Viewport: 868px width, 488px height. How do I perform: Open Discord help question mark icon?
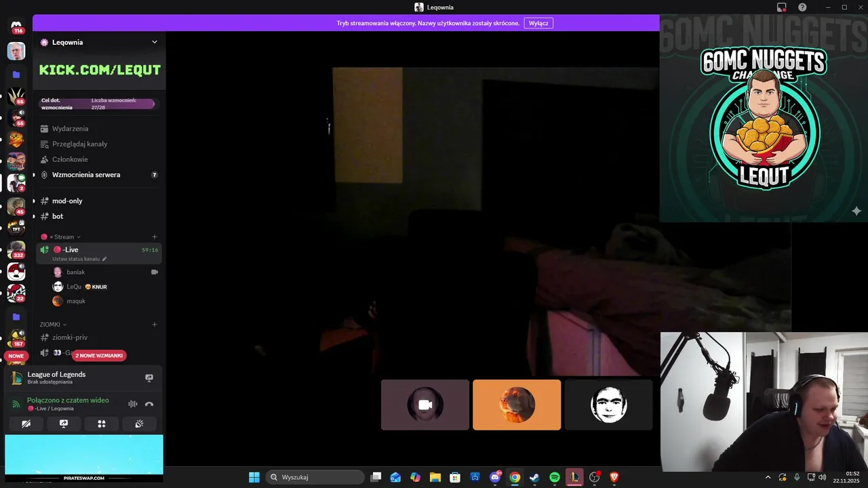point(802,7)
